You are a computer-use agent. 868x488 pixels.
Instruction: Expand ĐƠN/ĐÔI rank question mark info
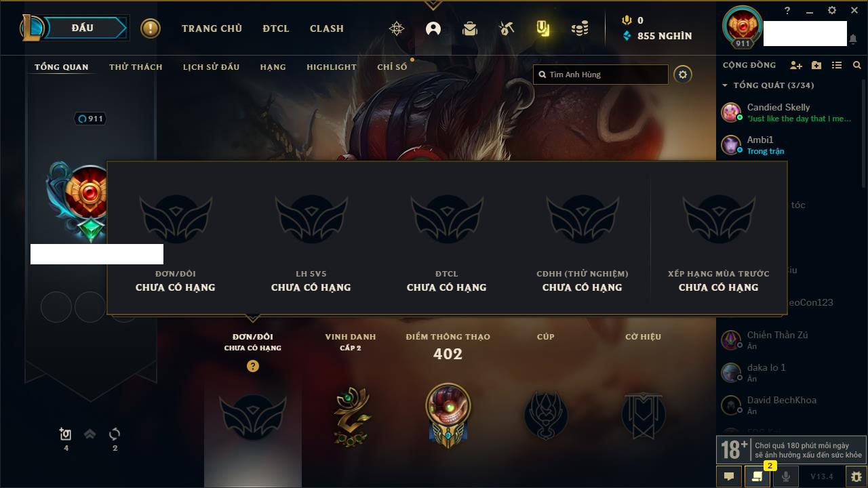[253, 366]
